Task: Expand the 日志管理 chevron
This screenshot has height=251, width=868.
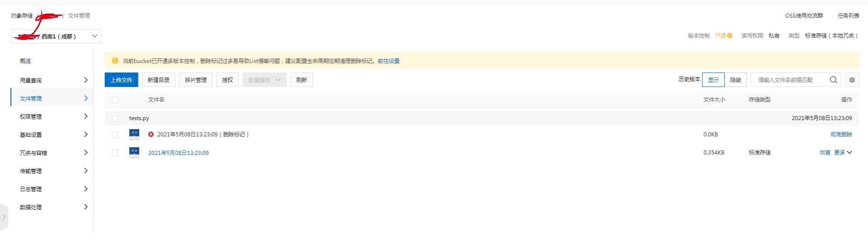Action: coord(86,189)
